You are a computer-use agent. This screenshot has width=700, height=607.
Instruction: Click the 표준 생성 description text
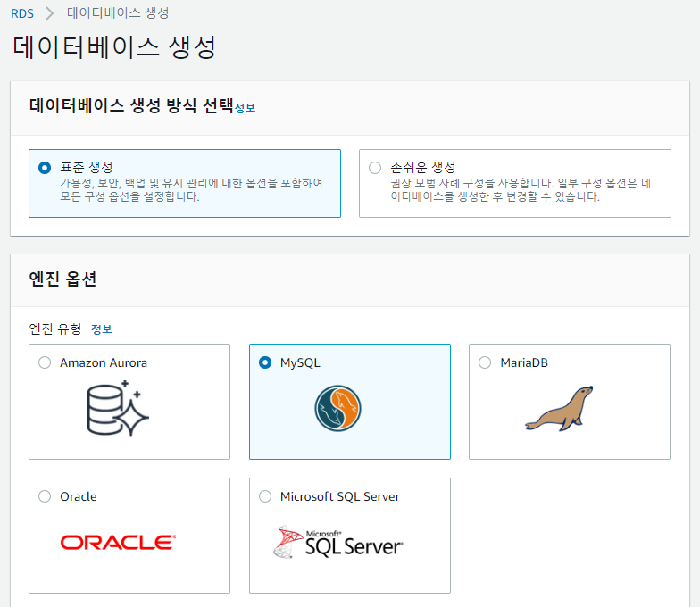[191, 189]
